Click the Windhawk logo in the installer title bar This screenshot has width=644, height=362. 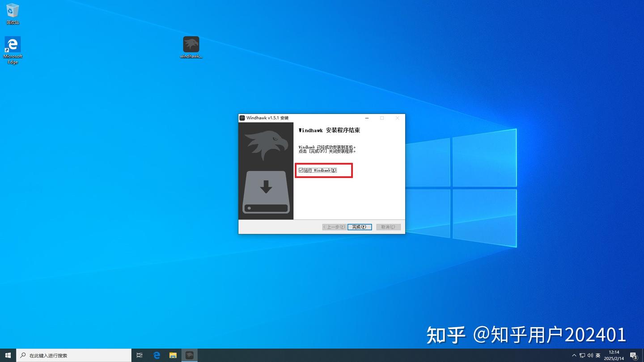pos(242,118)
